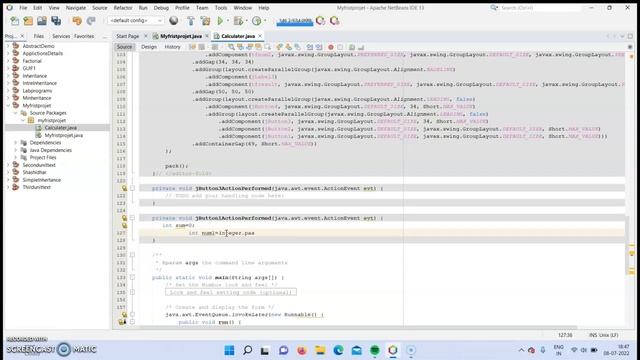Click the lightbulb hint at line 125
This screenshot has height=360, width=640.
[x=124, y=218]
